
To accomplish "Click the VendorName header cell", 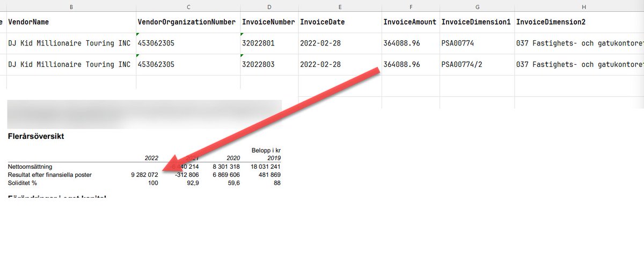I will point(71,22).
